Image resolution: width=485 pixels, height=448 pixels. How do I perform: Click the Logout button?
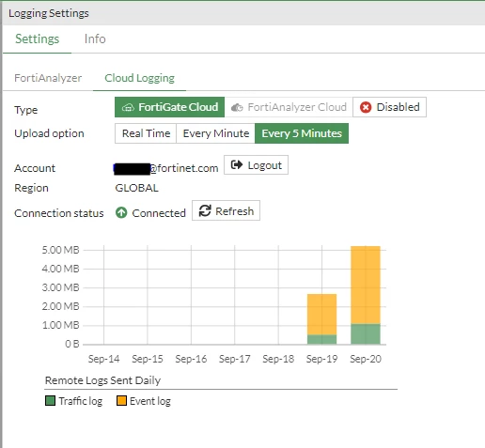(256, 164)
